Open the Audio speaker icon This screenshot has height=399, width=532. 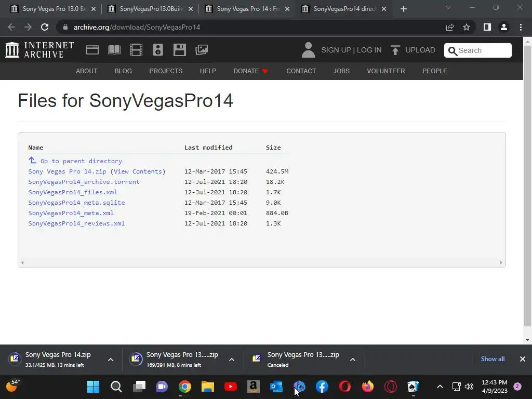click(158, 50)
